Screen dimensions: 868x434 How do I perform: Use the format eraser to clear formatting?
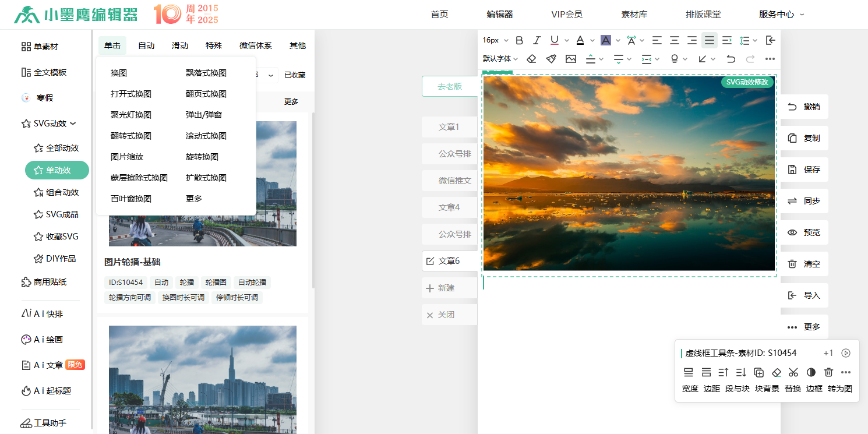coord(531,59)
